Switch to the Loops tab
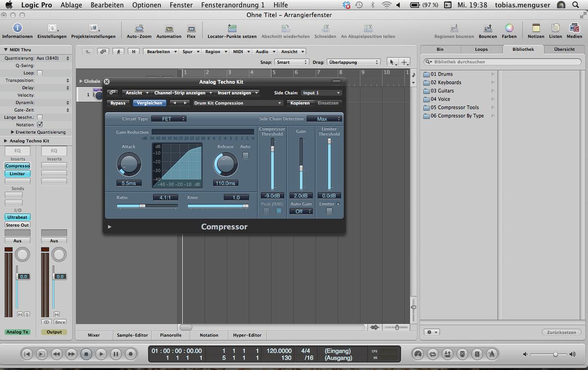 [481, 49]
